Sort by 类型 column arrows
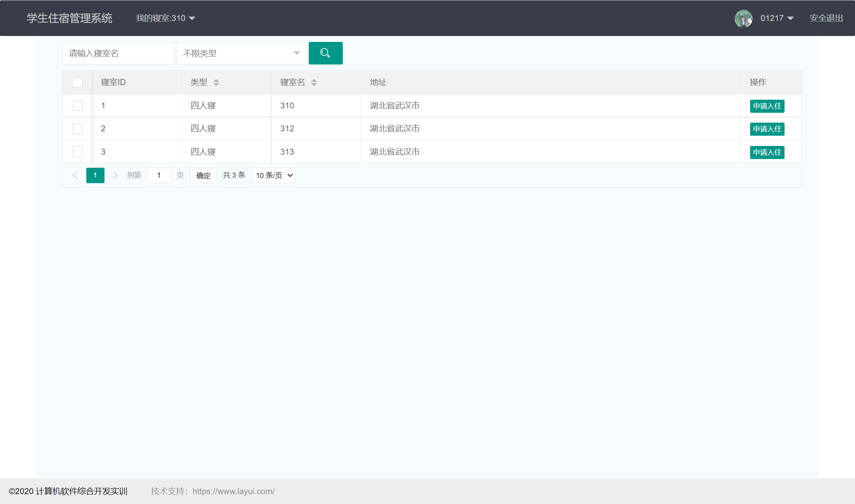855x504 pixels. [216, 82]
